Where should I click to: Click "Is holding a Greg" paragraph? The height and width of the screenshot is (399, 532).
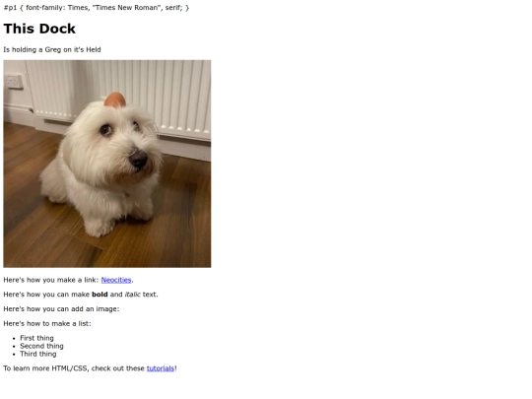tap(52, 49)
